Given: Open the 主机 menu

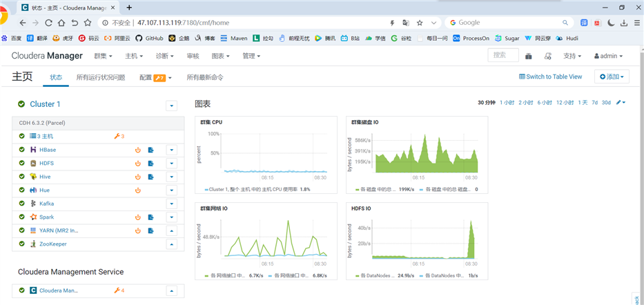Looking at the screenshot, I should (134, 56).
